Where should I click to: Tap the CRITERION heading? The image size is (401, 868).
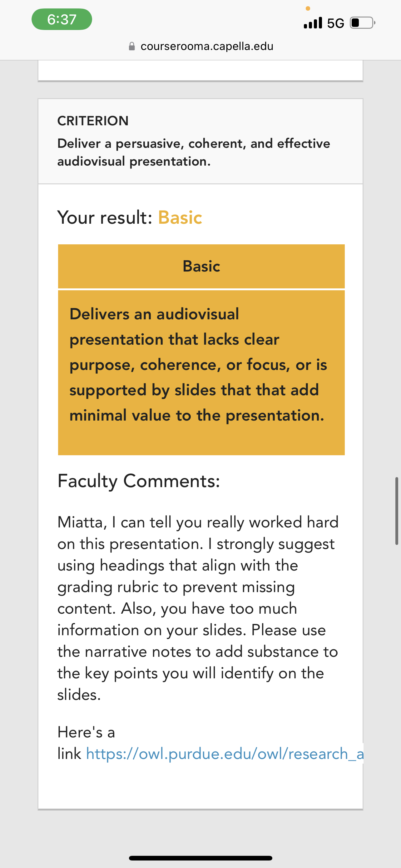pos(93,121)
